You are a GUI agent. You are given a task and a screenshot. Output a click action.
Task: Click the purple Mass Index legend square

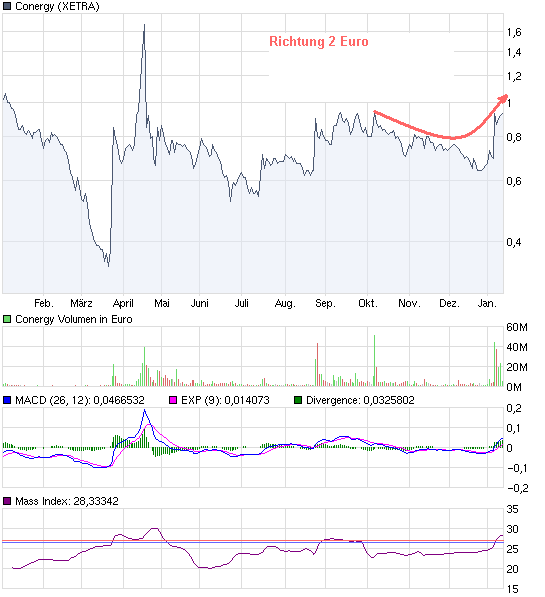pos(7,501)
